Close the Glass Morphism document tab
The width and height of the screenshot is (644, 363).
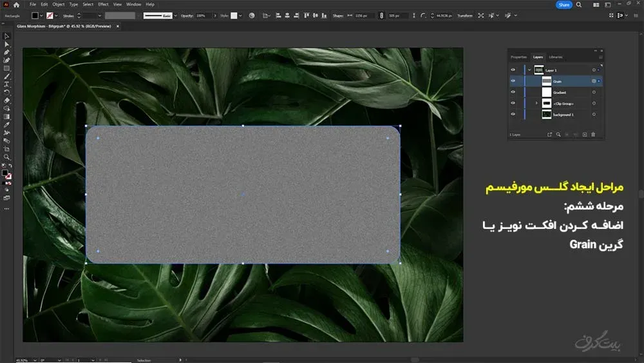tap(117, 26)
